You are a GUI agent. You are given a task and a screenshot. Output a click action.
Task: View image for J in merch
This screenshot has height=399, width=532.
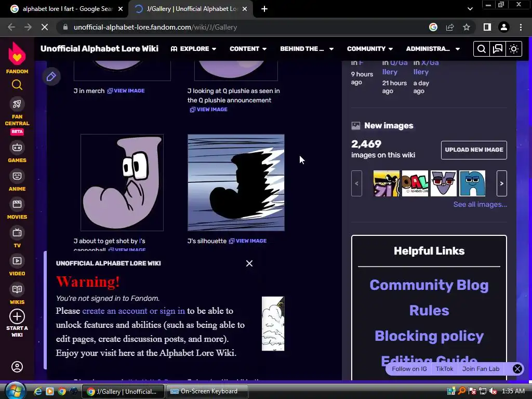click(x=126, y=91)
